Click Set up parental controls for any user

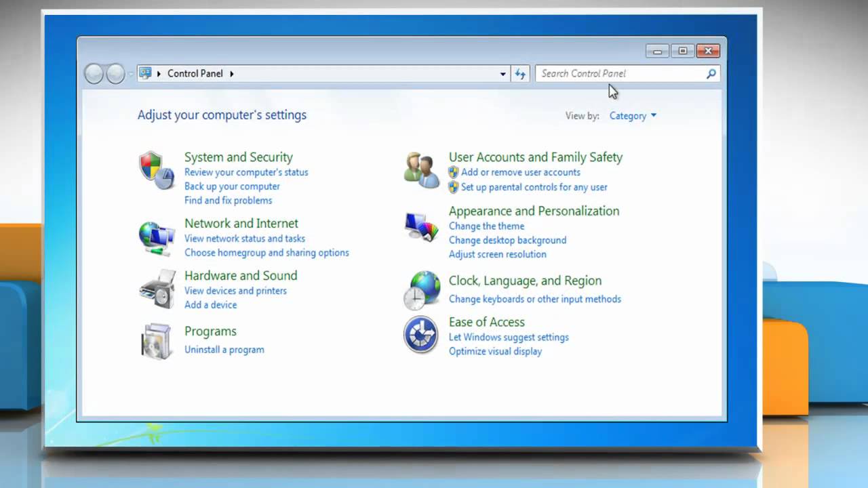(534, 187)
